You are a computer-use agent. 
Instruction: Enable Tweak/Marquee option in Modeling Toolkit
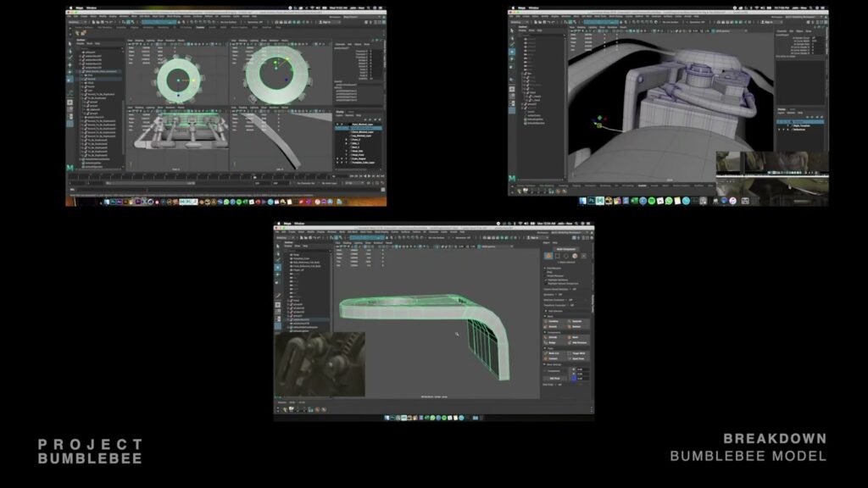point(554,276)
